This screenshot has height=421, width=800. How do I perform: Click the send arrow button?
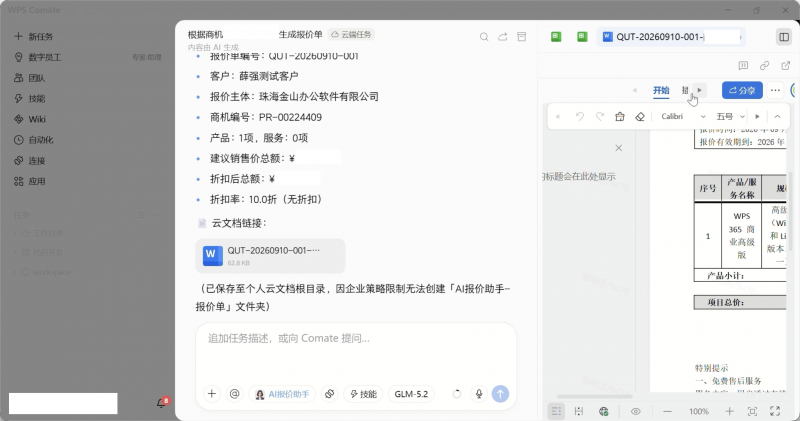(500, 393)
